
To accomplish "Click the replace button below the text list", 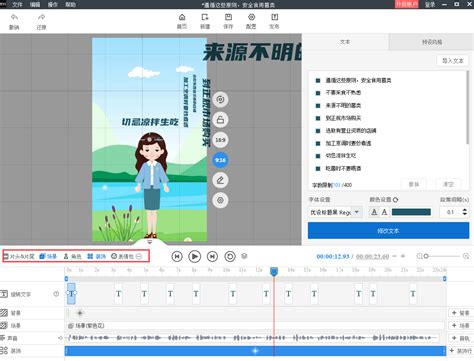I will click(x=414, y=184).
